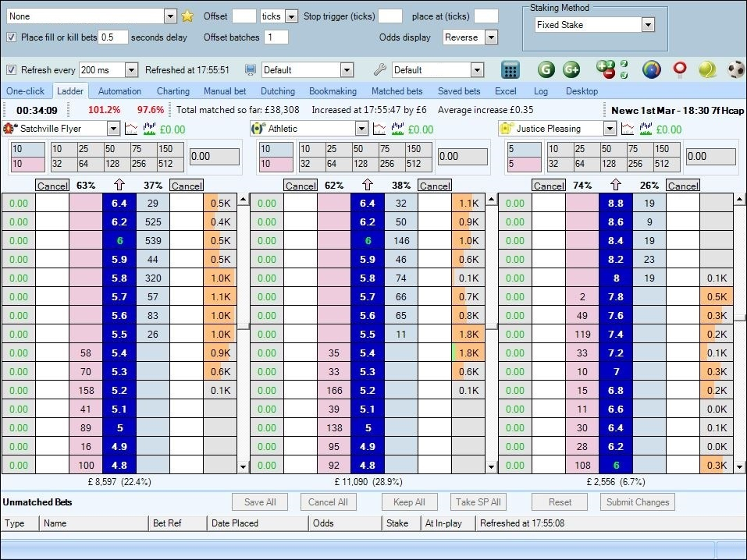747x560 pixels.
Task: Click the tennis ball icon
Action: click(707, 70)
